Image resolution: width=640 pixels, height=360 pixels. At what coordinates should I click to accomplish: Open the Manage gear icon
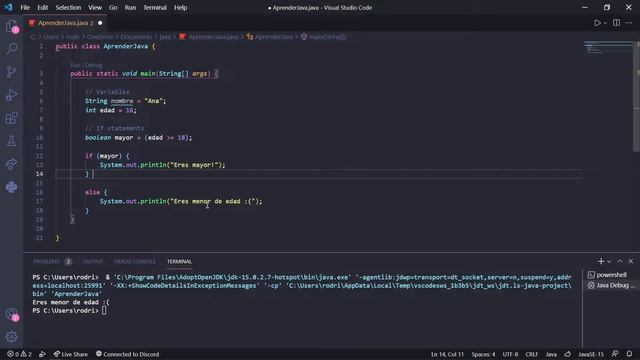pos(11,337)
